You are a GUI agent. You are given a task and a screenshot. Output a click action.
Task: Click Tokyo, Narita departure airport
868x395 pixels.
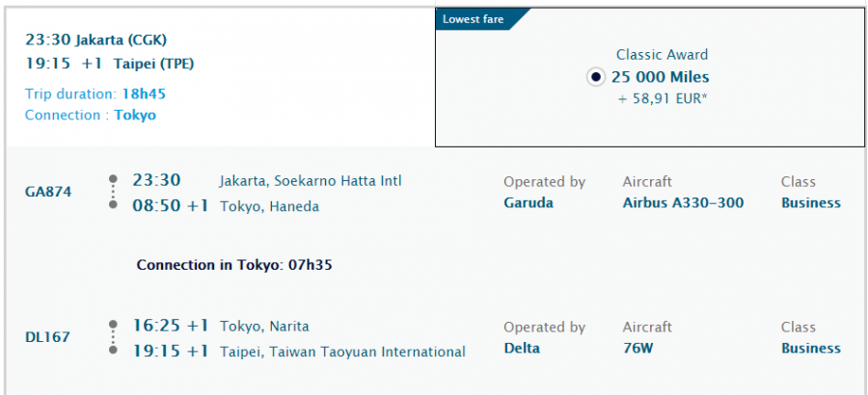[x=264, y=327]
